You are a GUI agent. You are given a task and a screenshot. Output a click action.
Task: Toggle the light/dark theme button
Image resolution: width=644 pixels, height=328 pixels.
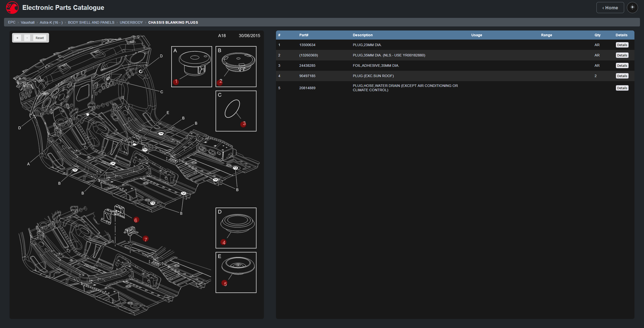click(632, 8)
